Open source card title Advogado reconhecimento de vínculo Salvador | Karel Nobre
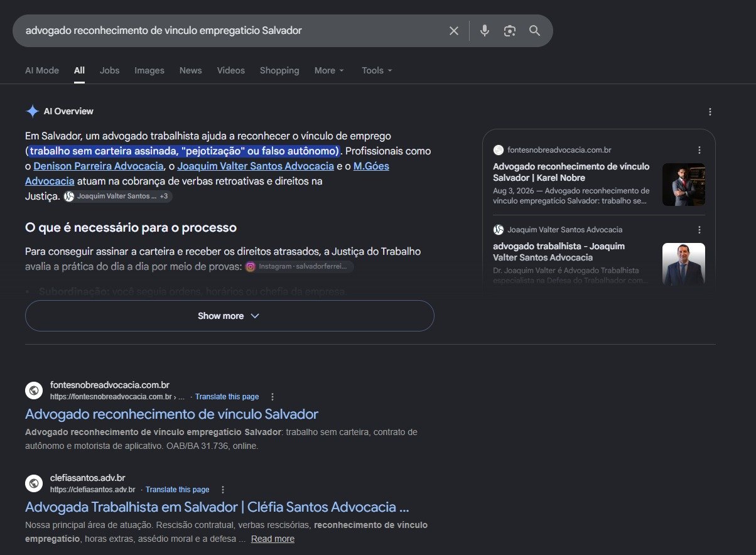756x555 pixels. pyautogui.click(x=571, y=172)
